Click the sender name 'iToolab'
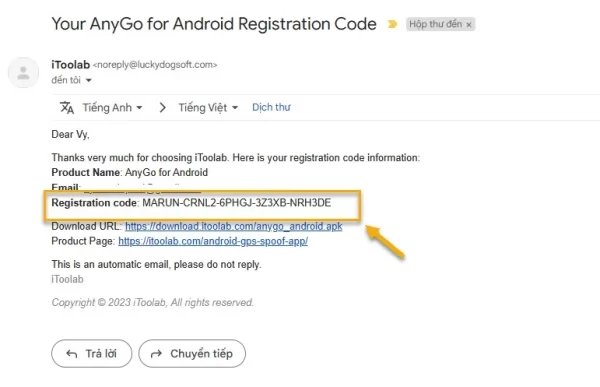Viewport: 600px width, 387px height. point(70,65)
